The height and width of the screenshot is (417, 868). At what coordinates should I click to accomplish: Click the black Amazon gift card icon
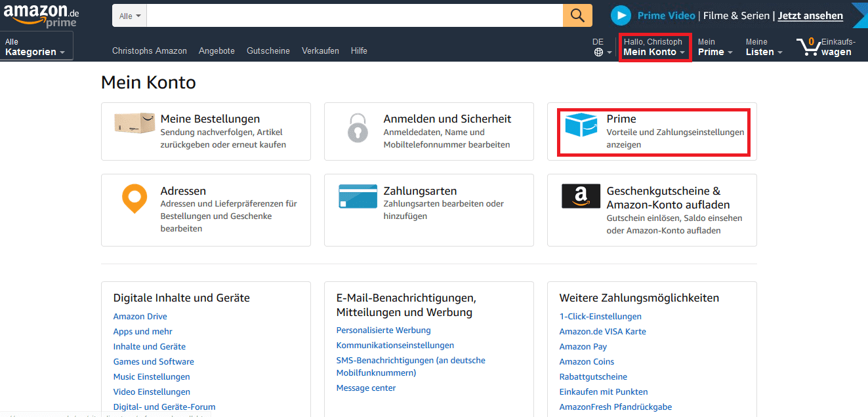tap(581, 196)
